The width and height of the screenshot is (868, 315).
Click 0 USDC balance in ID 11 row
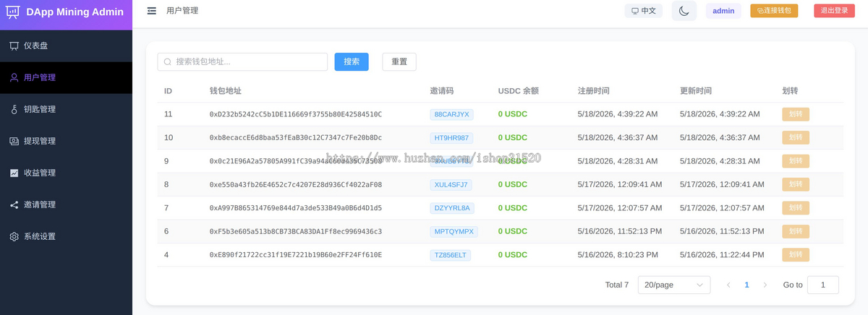[513, 114]
